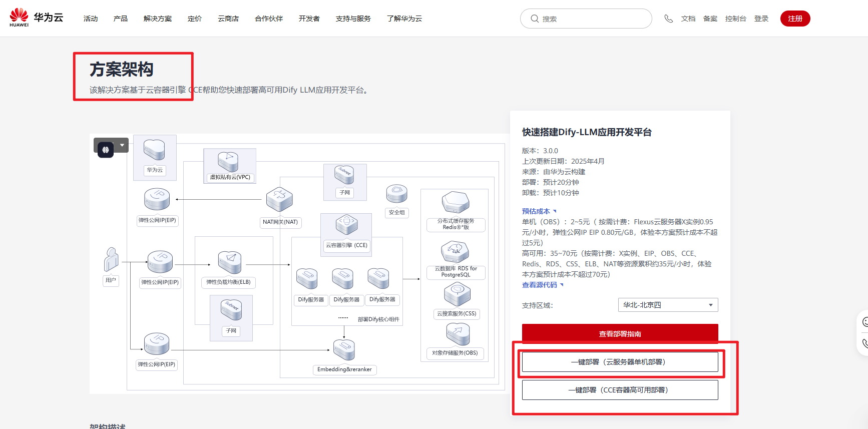Click the 弹性负载均衡(ELB) icon
Image resolution: width=868 pixels, height=429 pixels.
click(x=230, y=262)
